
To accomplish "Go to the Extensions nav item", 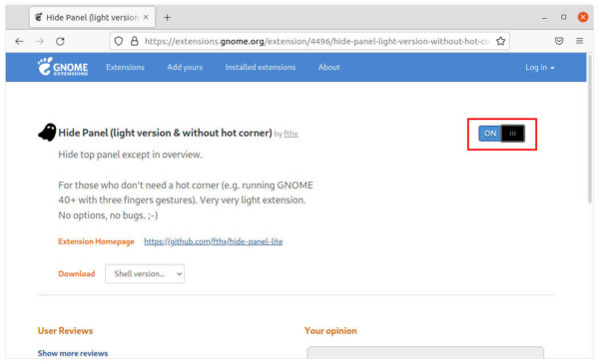I will click(125, 67).
